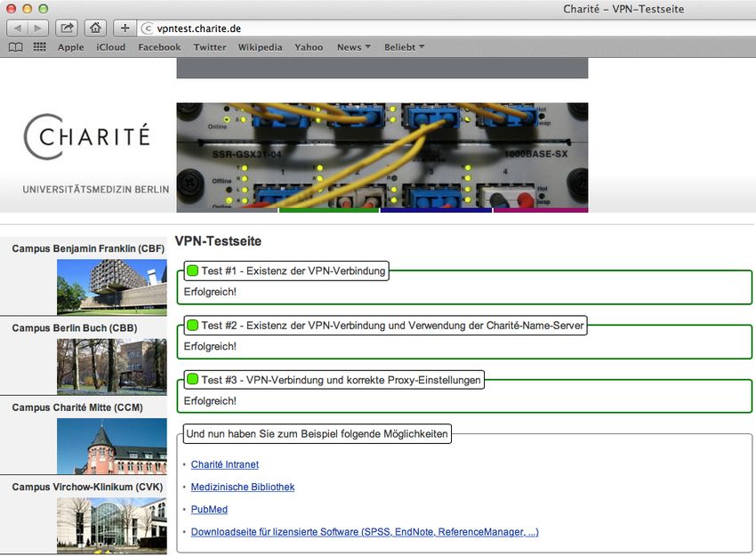The width and height of the screenshot is (756, 557).
Task: Click the window title Charité – VPN-Testseite
Action: [623, 9]
